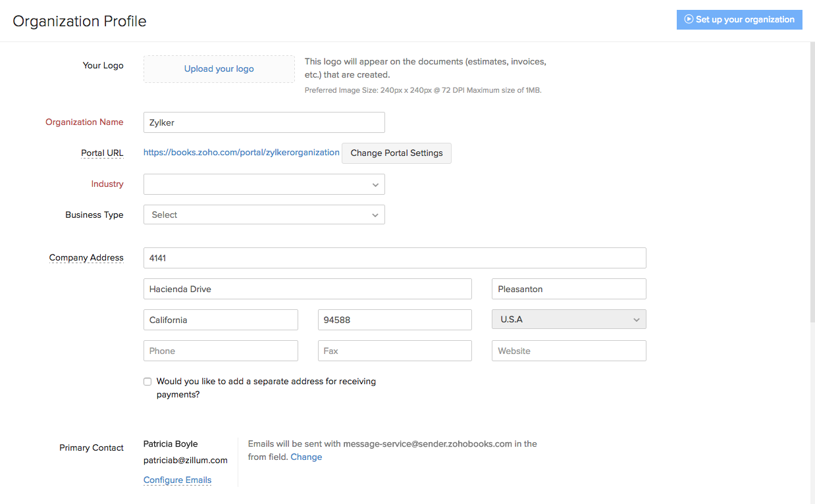Click the Website input field

pyautogui.click(x=569, y=351)
